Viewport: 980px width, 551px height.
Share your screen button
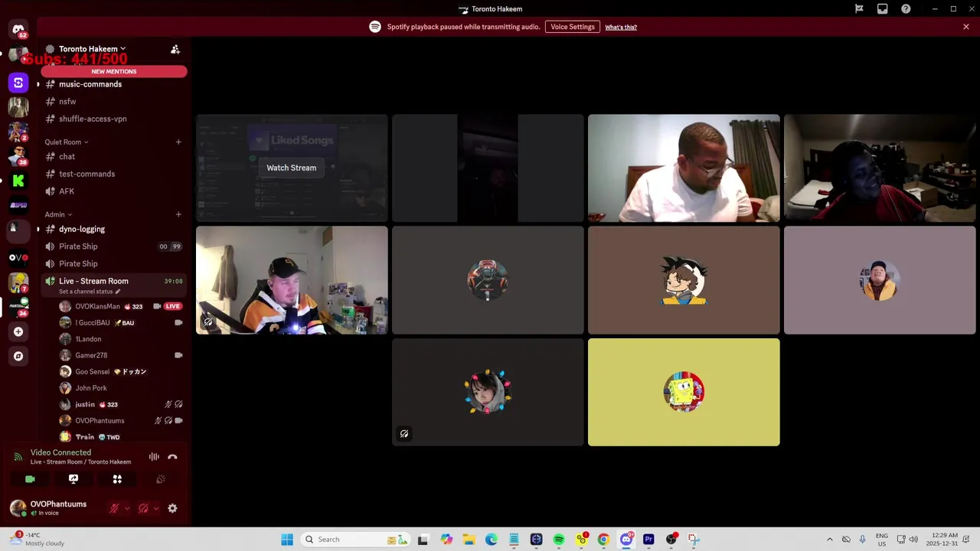tap(73, 479)
